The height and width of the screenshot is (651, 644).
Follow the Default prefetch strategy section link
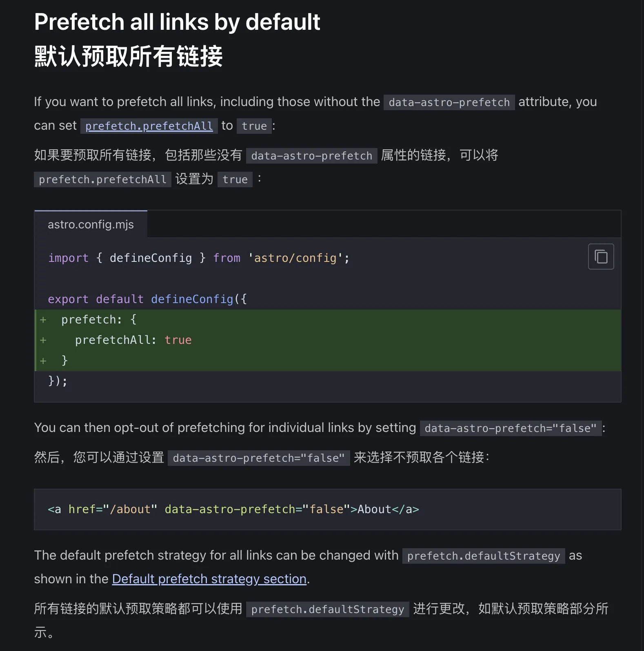(x=209, y=579)
